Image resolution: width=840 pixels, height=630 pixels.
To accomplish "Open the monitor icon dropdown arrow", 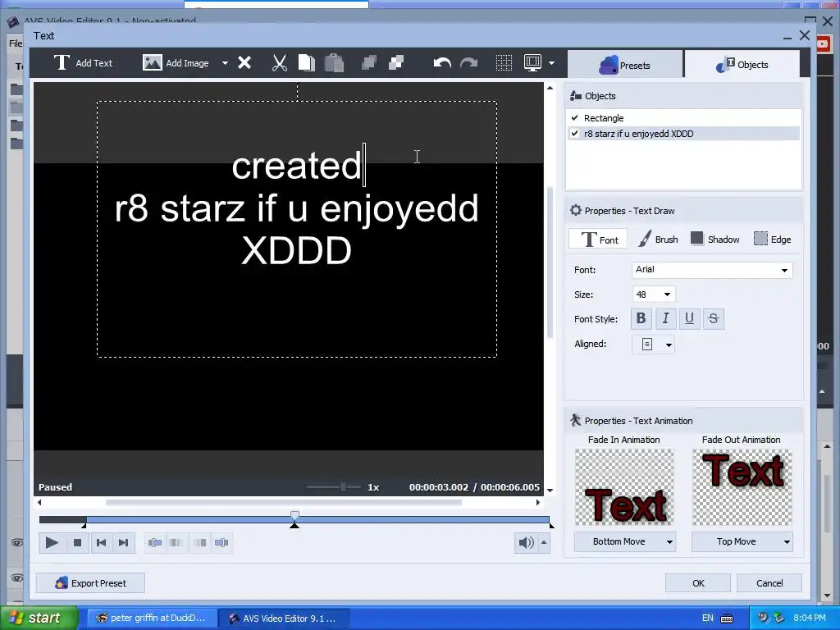I will pos(552,63).
